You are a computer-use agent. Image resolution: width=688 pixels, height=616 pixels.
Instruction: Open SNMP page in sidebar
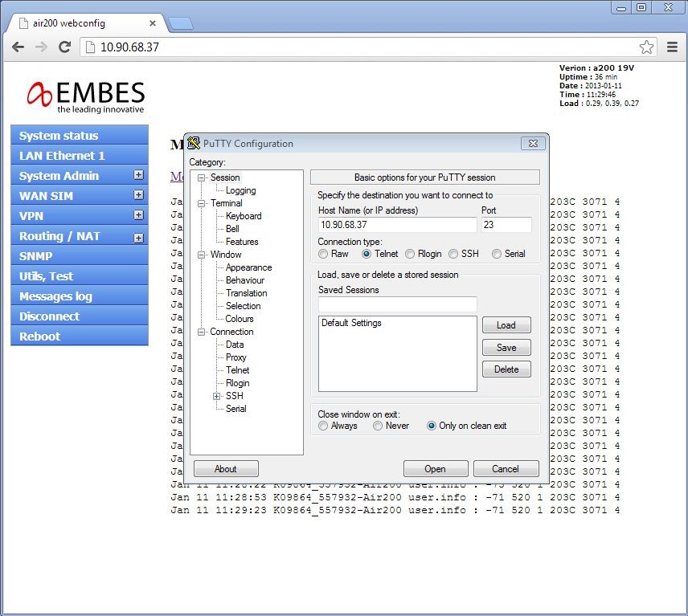(x=80, y=256)
